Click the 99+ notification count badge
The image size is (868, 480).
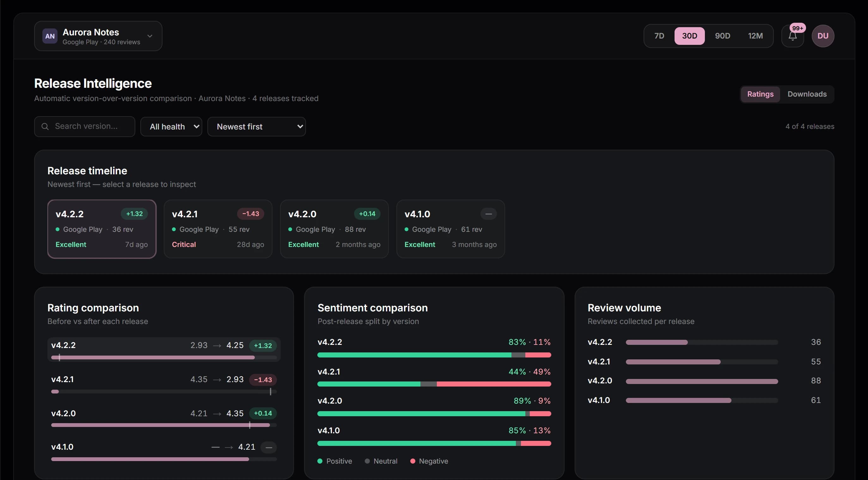click(x=797, y=28)
